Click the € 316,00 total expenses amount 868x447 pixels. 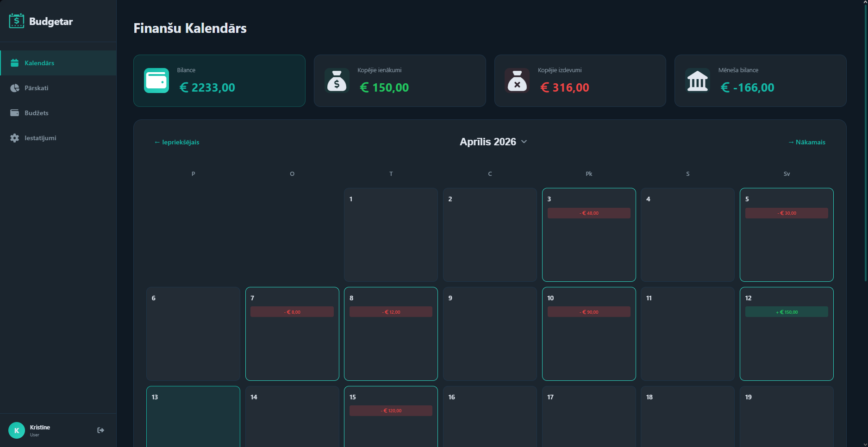(x=565, y=87)
